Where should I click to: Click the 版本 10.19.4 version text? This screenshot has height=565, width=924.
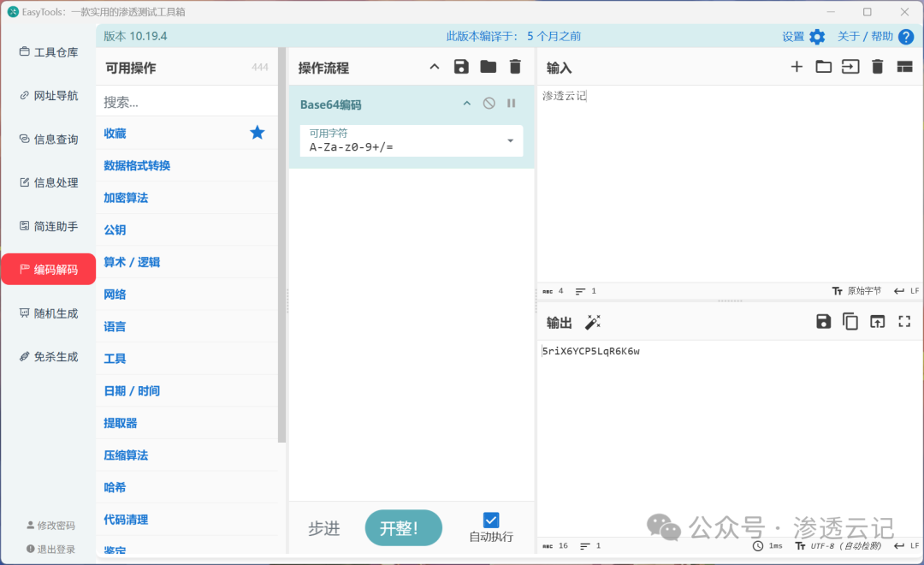tap(135, 36)
